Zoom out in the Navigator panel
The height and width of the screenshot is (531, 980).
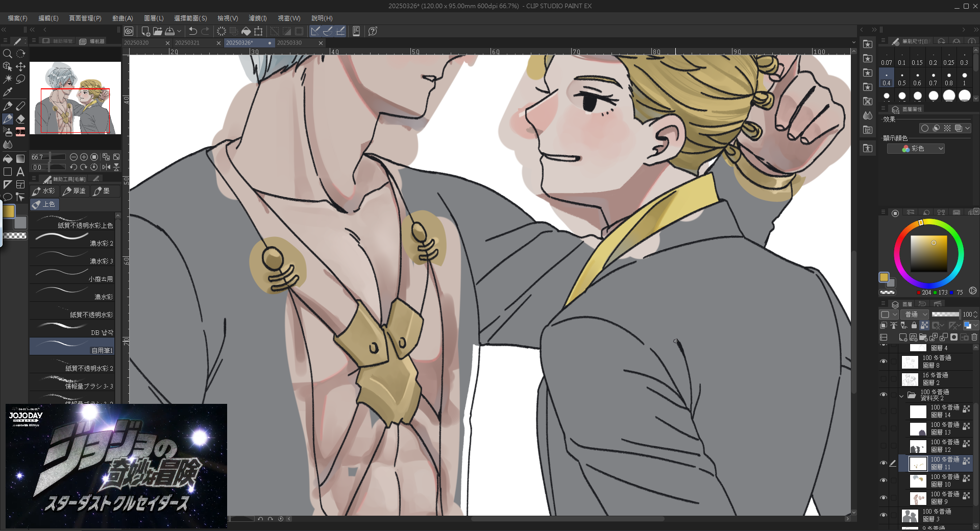(x=73, y=157)
